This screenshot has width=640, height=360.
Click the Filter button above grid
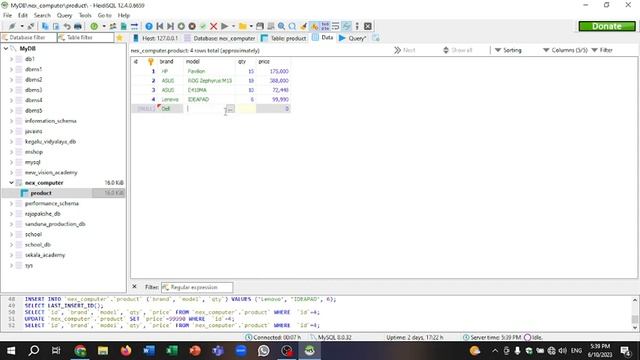[602, 50]
